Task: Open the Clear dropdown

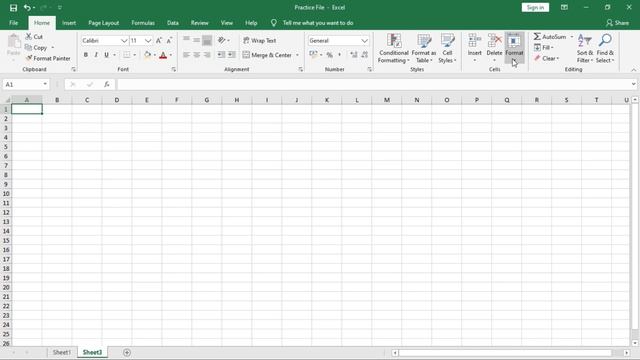Action: click(547, 58)
